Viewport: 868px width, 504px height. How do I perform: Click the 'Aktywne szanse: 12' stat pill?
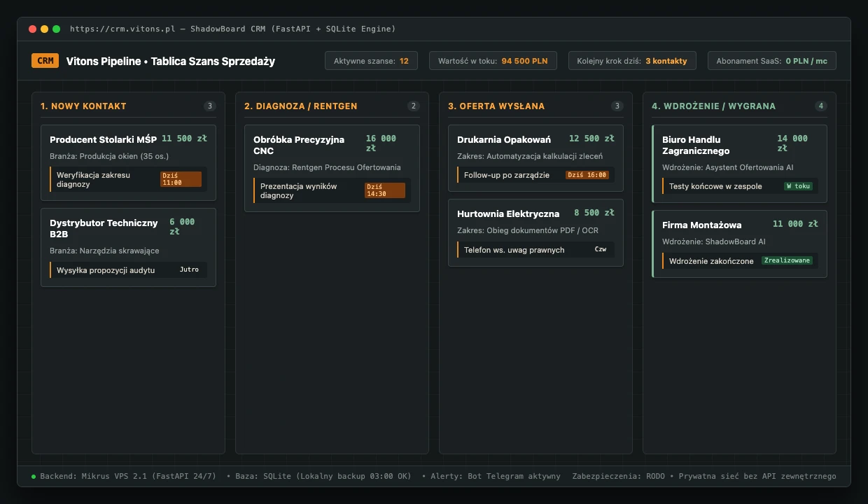pyautogui.click(x=371, y=61)
